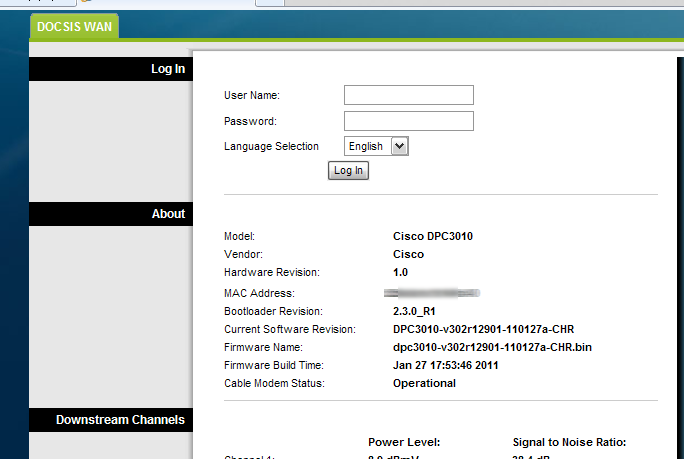
Task: Open the Language Selection dropdown
Action: pos(376,146)
